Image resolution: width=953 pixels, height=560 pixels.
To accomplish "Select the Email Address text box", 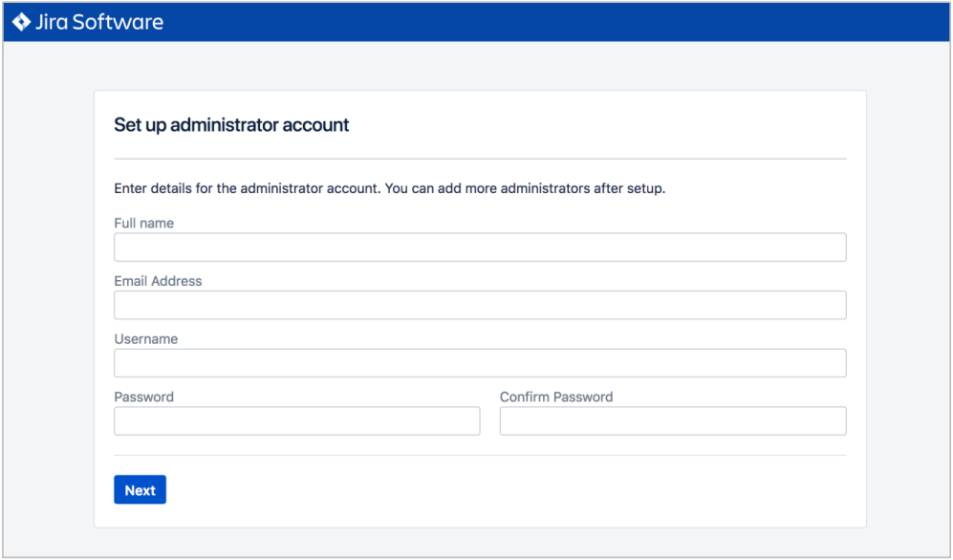I will [480, 305].
